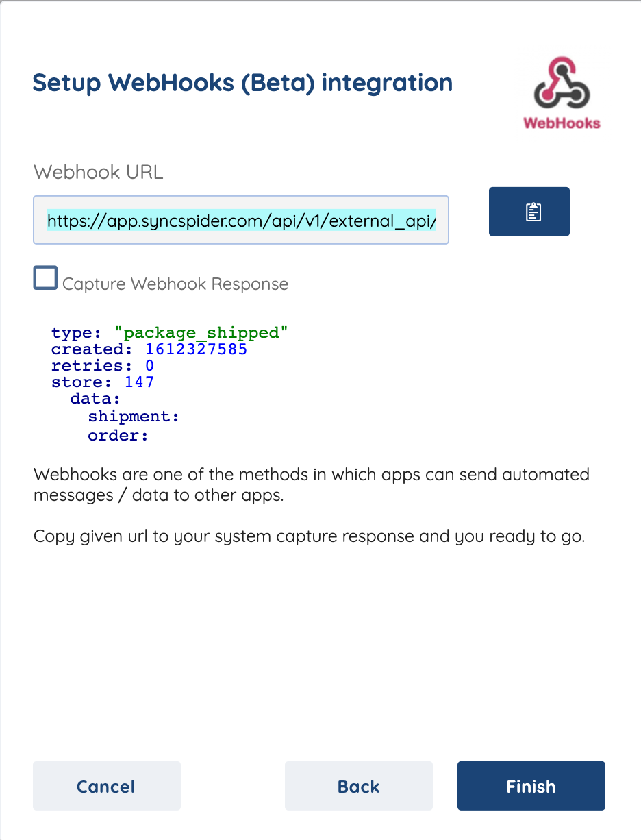
Task: Click the Capture Webhook Response label text
Action: (175, 284)
